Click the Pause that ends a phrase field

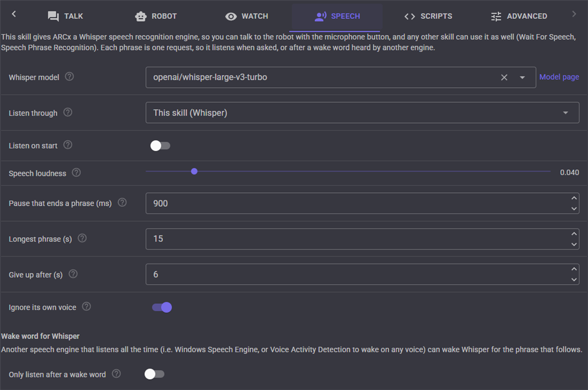pyautogui.click(x=362, y=203)
